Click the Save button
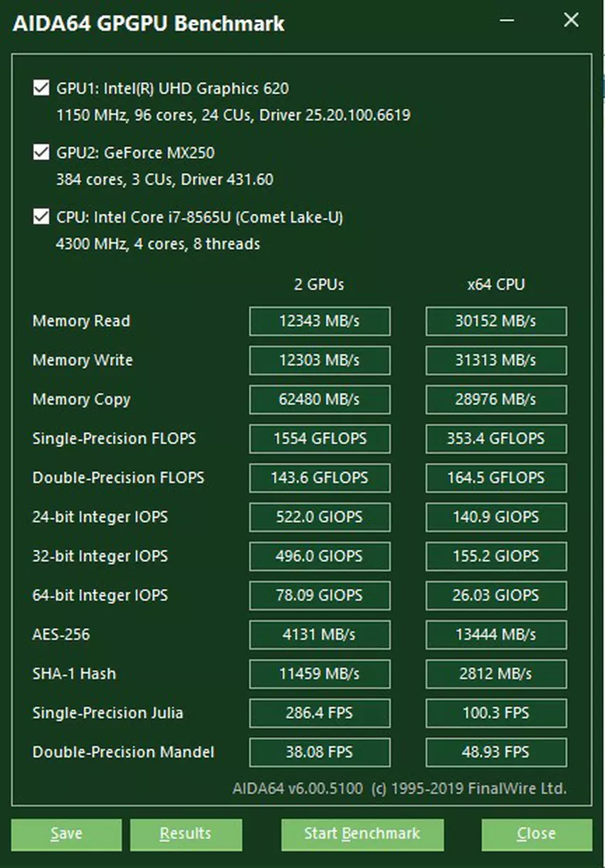 click(x=66, y=834)
